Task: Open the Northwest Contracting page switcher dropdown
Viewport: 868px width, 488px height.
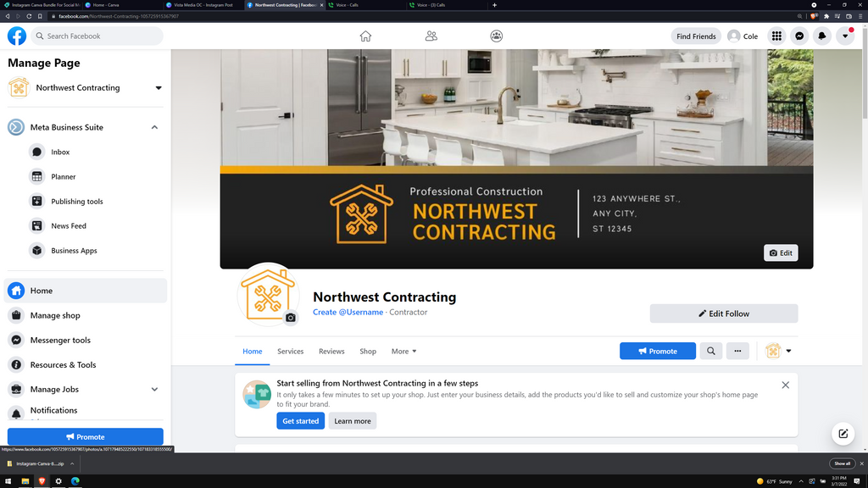Action: [159, 88]
